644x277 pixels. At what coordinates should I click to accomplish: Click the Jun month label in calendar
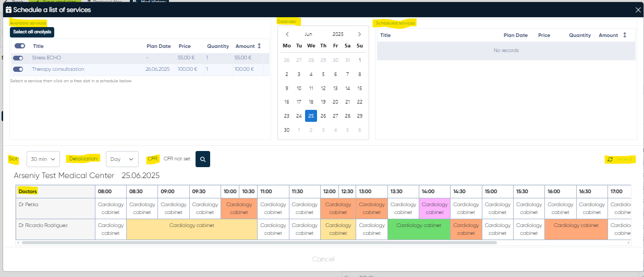(308, 34)
